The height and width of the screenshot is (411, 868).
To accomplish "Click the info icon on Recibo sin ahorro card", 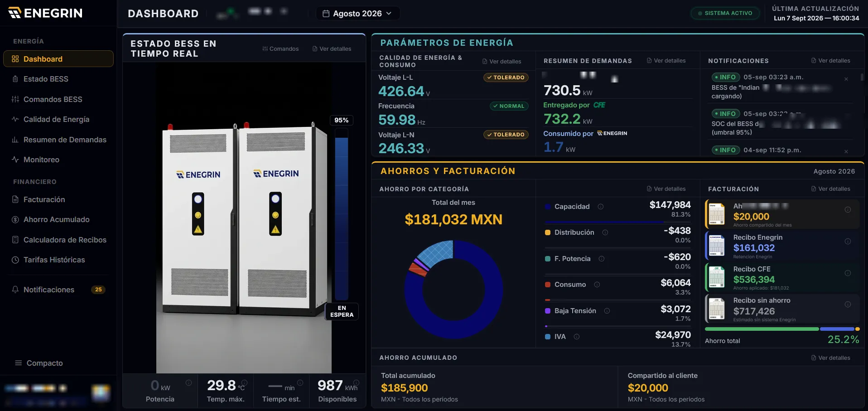I will tap(848, 305).
